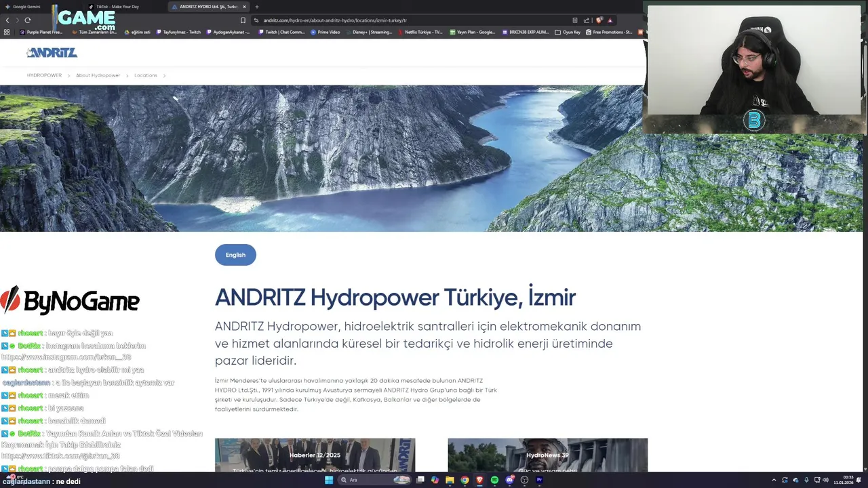The height and width of the screenshot is (488, 868).
Task: Open the notifications bell icon
Action: pyautogui.click(x=859, y=480)
